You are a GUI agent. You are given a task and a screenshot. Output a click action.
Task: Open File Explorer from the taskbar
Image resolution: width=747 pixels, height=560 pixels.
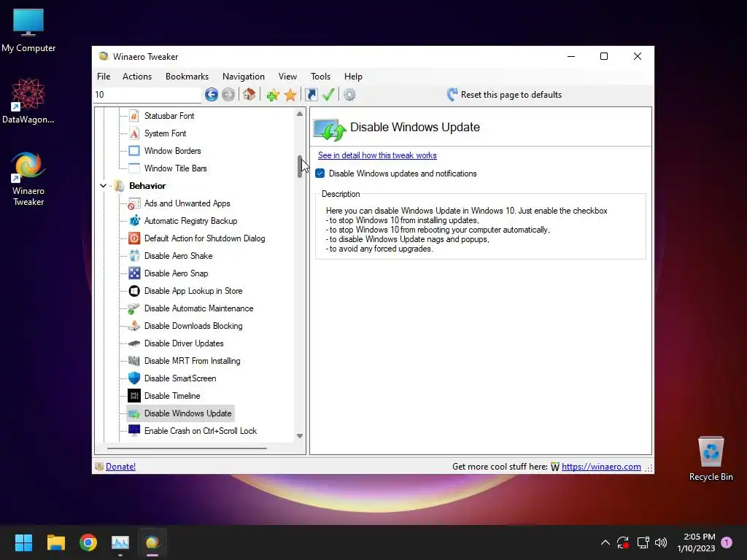[x=56, y=542]
